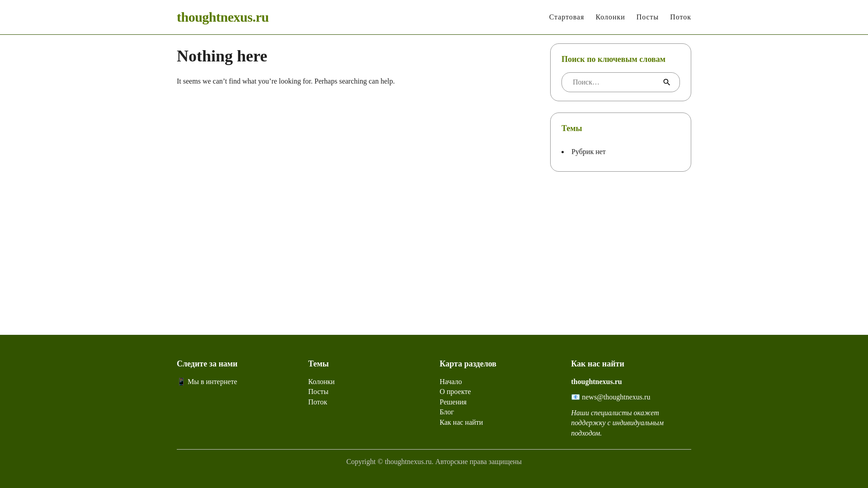Visit the Блог footer link

click(447, 412)
